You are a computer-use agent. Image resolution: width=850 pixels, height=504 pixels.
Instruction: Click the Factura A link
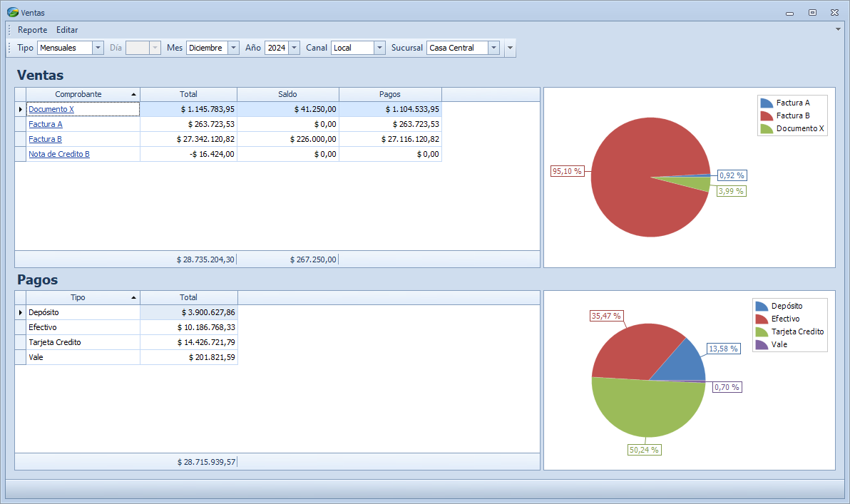(x=45, y=124)
